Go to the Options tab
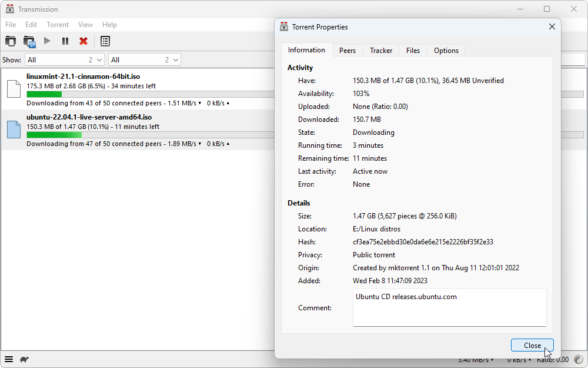The height and width of the screenshot is (368, 588). (x=446, y=51)
